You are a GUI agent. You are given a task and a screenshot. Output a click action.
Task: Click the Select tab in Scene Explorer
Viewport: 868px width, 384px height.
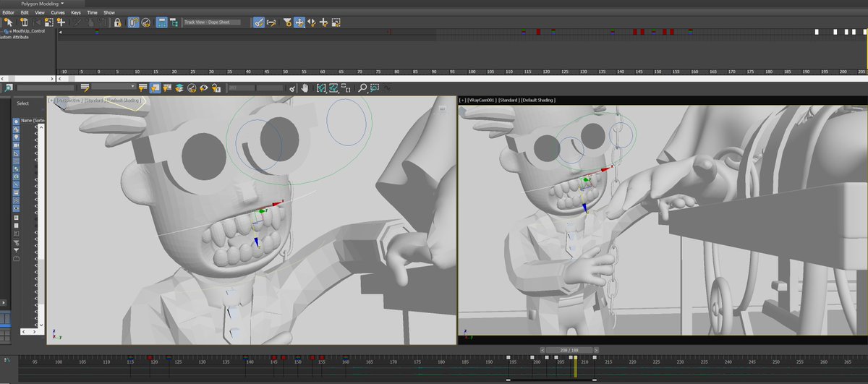23,103
